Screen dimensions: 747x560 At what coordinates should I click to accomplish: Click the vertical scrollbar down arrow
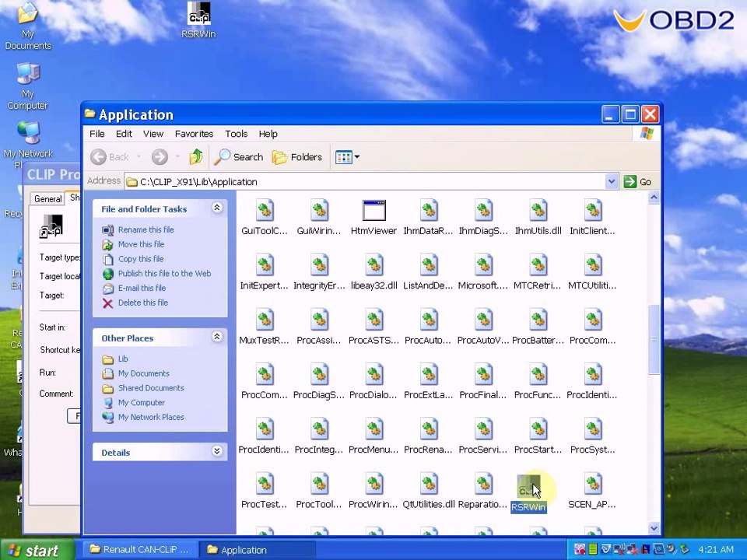[654, 528]
